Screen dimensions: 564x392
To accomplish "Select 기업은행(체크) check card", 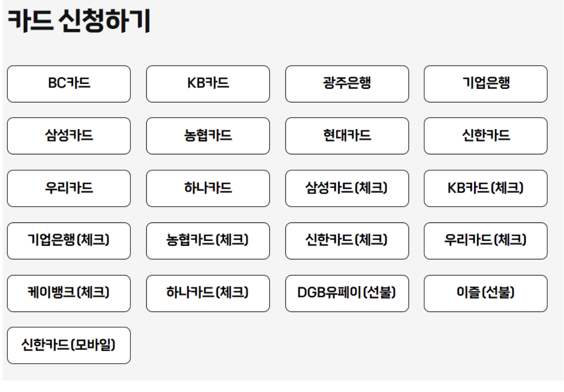I will click(x=68, y=241).
